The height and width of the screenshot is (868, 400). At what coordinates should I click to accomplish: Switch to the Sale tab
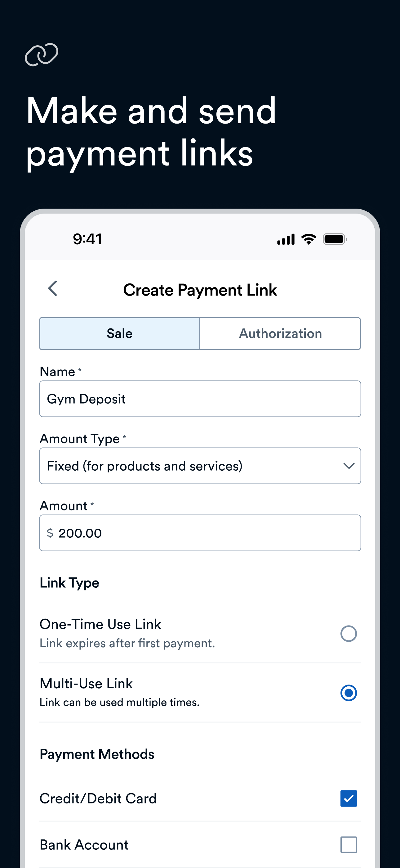pos(119,334)
